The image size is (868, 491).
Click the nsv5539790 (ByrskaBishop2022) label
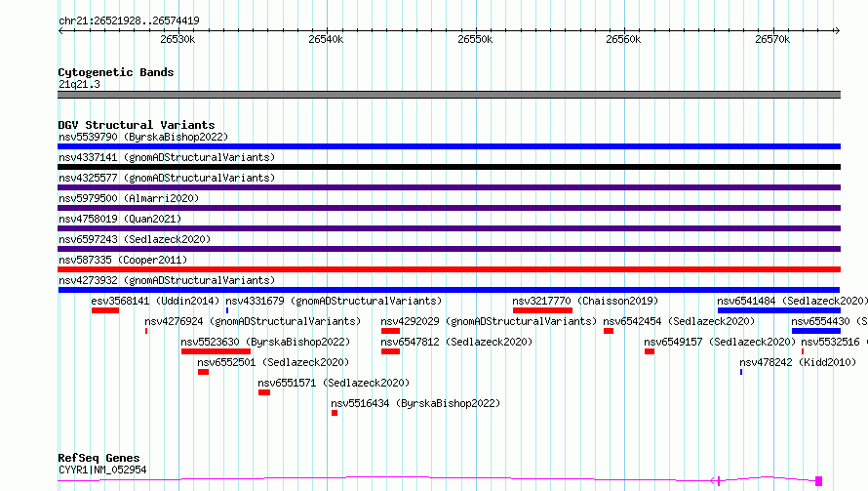143,137
